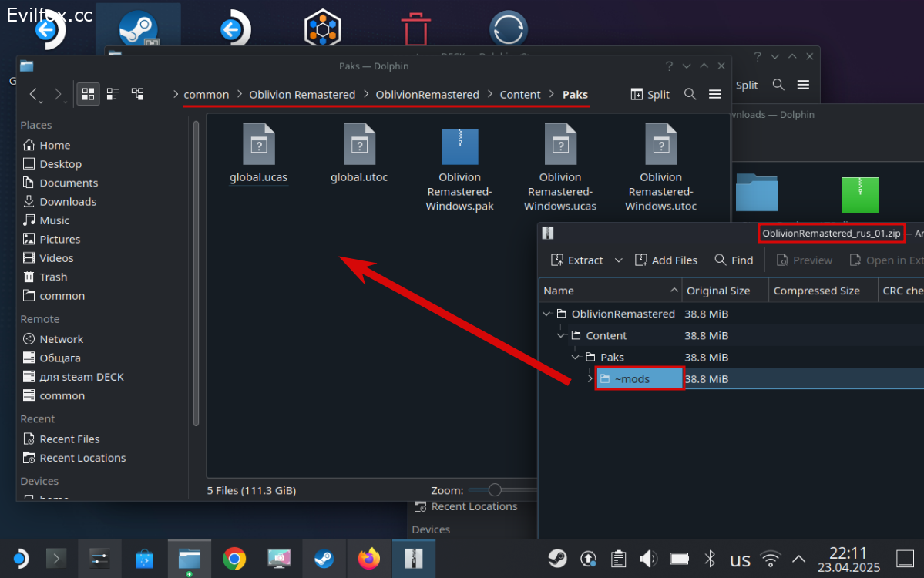Open Wi-Fi networks in system tray
The image size is (924, 578).
770,559
